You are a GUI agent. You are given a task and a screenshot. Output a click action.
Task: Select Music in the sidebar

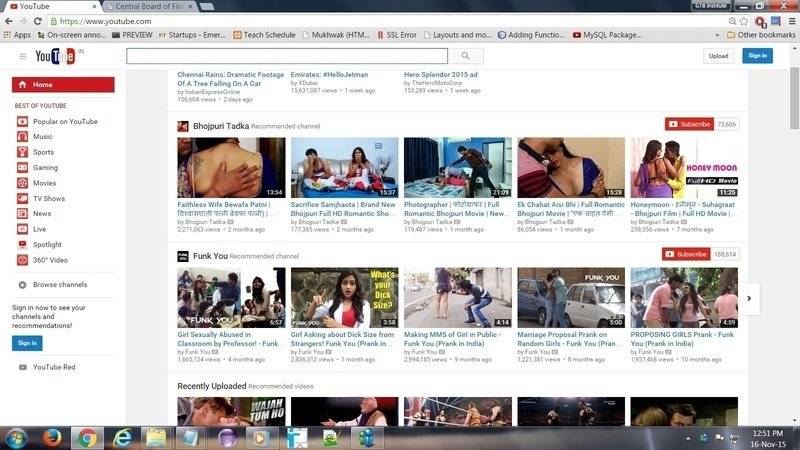[x=42, y=136]
